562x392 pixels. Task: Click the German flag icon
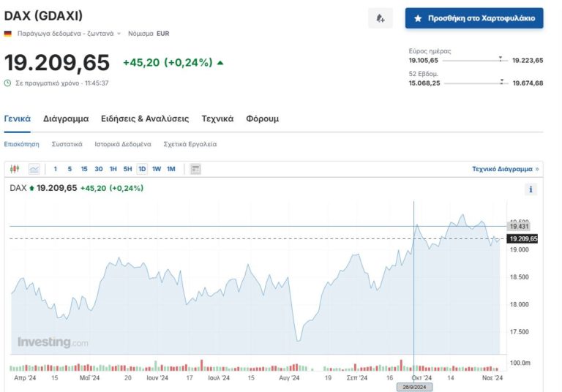8,34
